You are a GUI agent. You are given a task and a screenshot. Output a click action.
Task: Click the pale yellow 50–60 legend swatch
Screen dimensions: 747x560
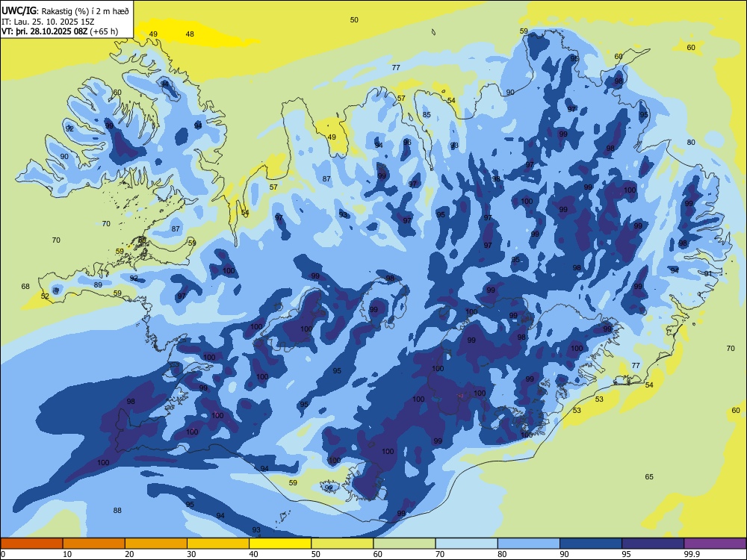click(342, 544)
